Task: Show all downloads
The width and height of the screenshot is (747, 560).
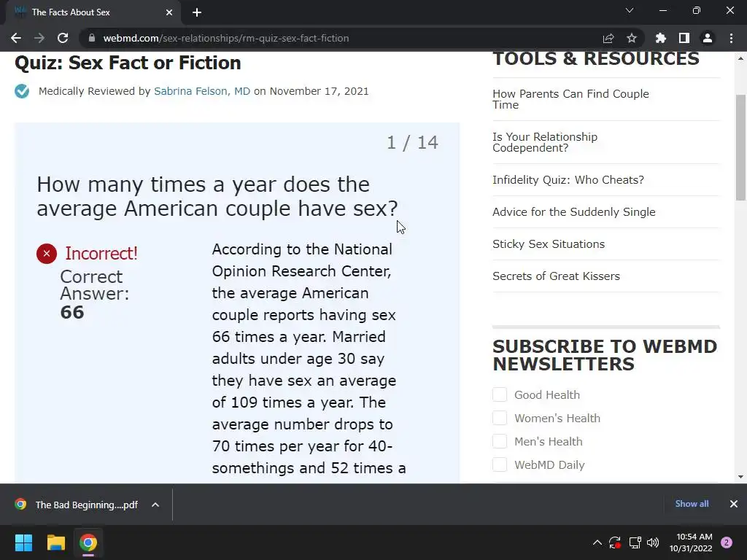Action: point(692,503)
